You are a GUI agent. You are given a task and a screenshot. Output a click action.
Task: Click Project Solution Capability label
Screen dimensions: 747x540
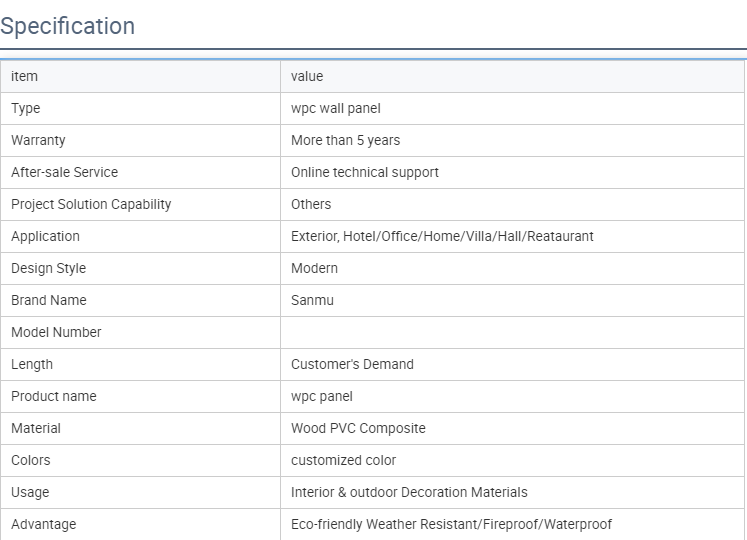(91, 204)
